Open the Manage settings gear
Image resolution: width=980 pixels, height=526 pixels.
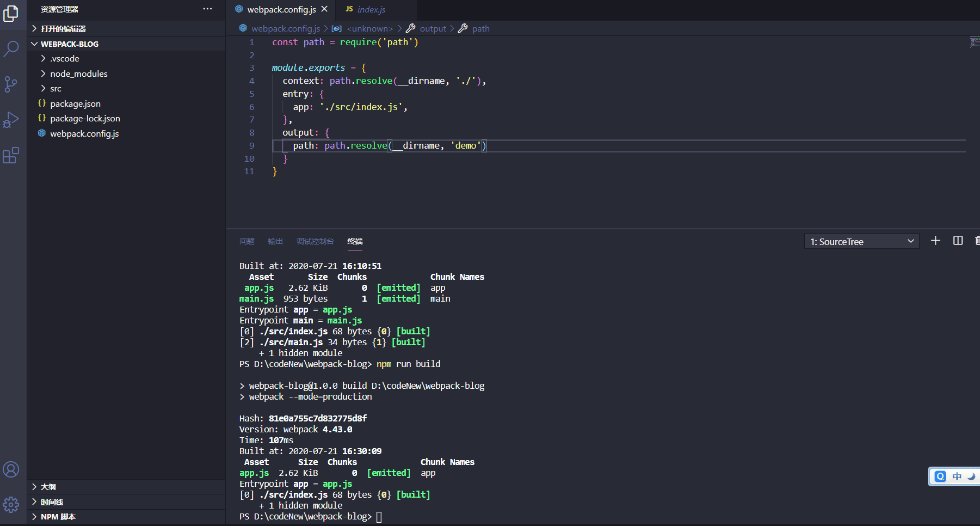point(11,505)
